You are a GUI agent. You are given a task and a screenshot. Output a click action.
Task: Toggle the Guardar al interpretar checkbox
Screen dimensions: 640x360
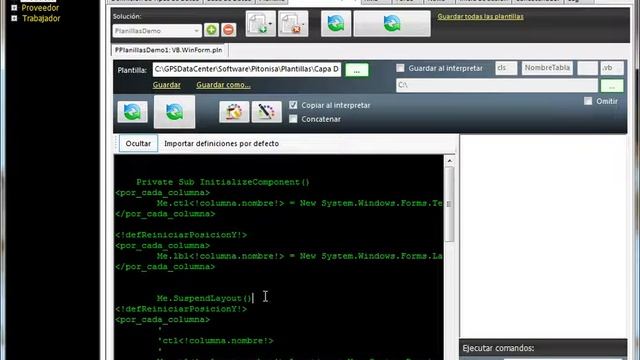tap(400, 68)
